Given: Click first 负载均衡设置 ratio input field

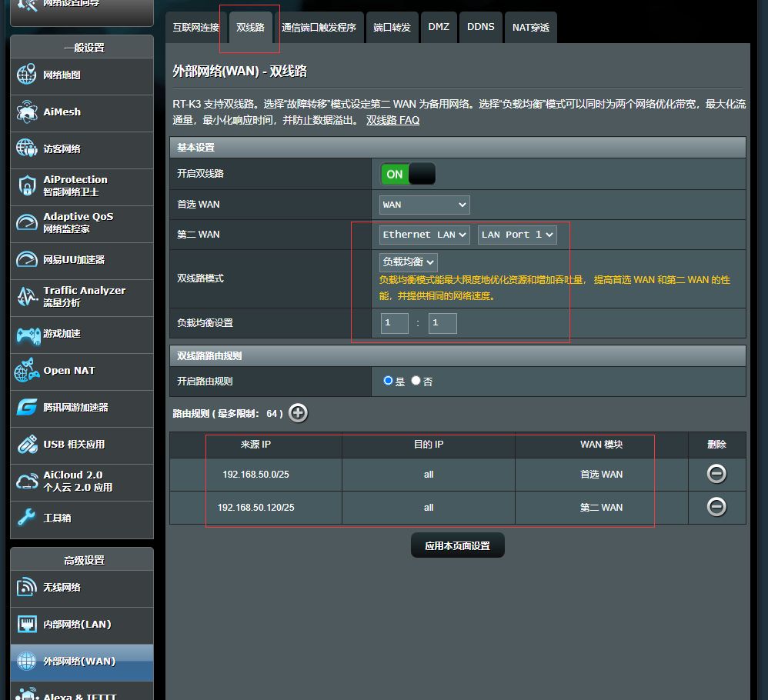Looking at the screenshot, I should 394,323.
